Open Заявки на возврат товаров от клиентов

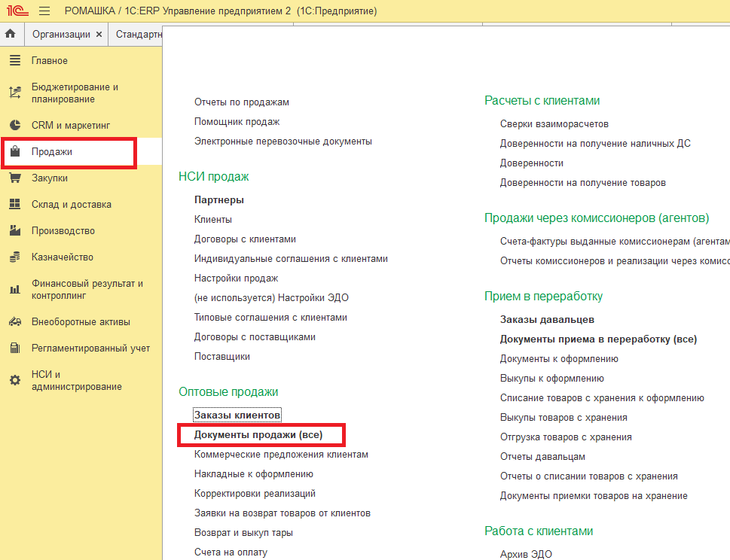282,513
